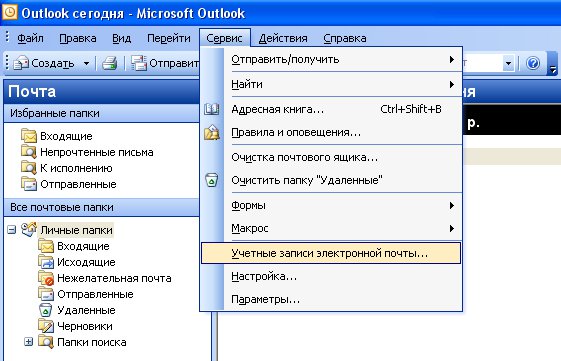Click the Print toolbar icon
This screenshot has width=561, height=361.
(110, 63)
